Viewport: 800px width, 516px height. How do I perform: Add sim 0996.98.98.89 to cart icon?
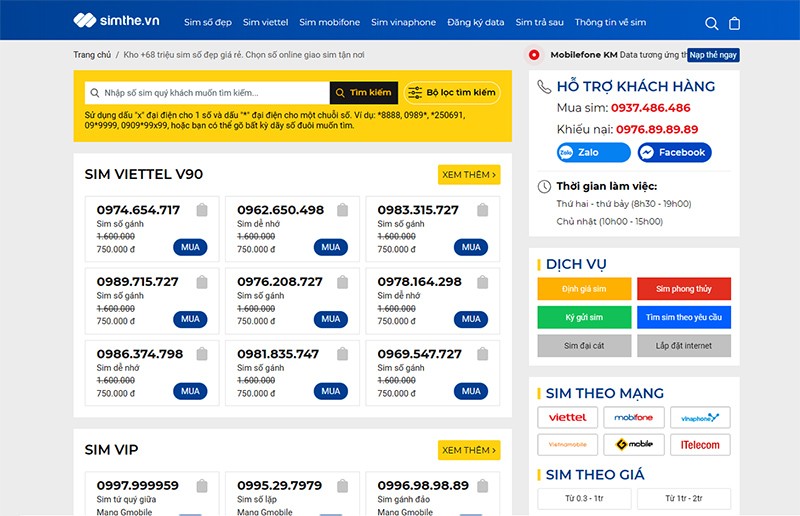pyautogui.click(x=483, y=486)
